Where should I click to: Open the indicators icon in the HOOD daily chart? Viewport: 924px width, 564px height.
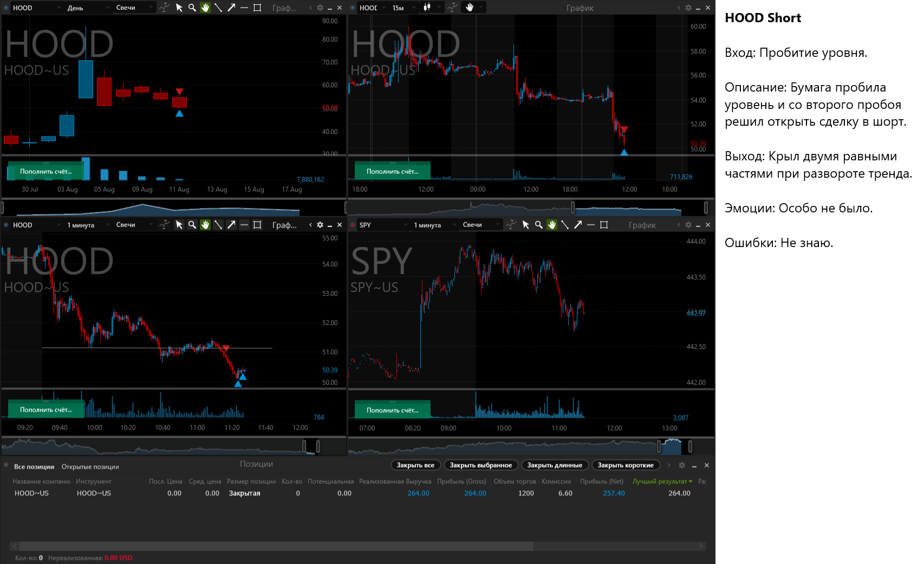point(165,8)
